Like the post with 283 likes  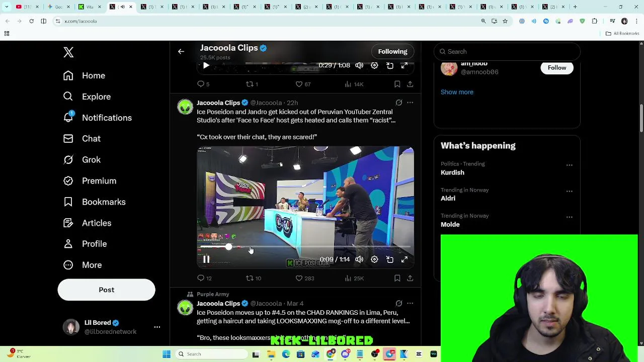(304, 278)
